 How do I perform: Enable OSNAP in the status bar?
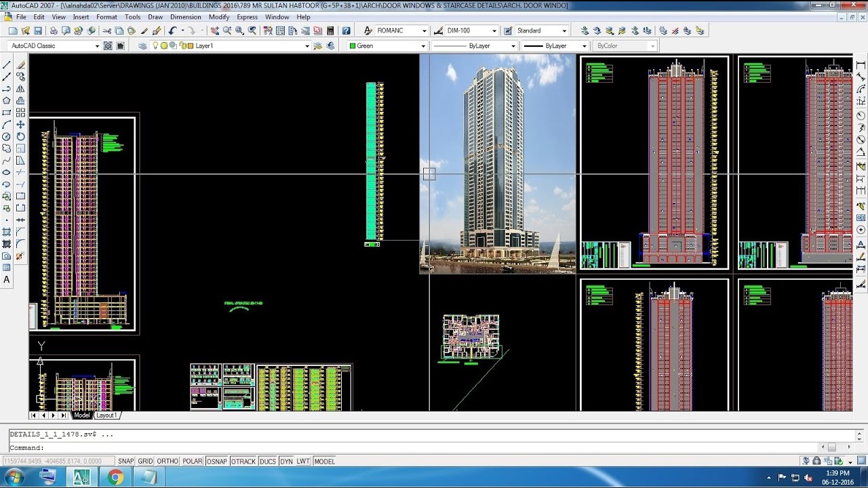217,461
